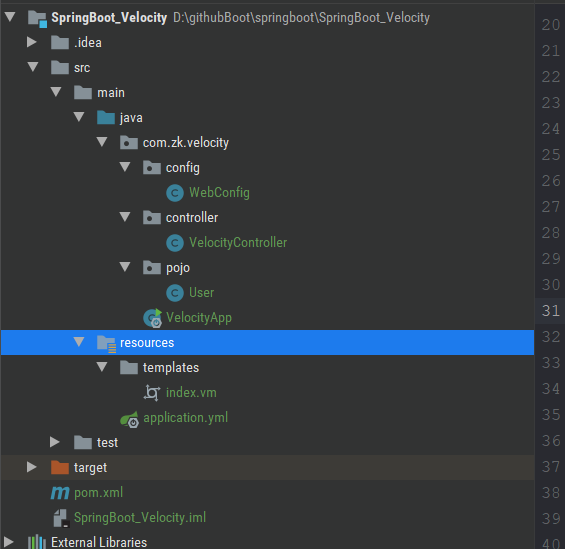
Task: Click the SpringBoot_Velocity.iml file icon
Action: pyautogui.click(x=61, y=518)
